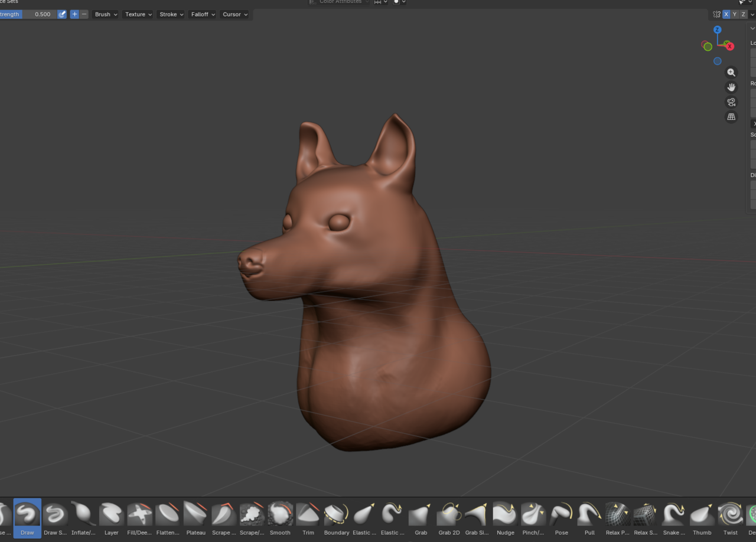Viewport: 756px width, 542px height.
Task: Open the Stroke dropdown
Action: pos(171,14)
